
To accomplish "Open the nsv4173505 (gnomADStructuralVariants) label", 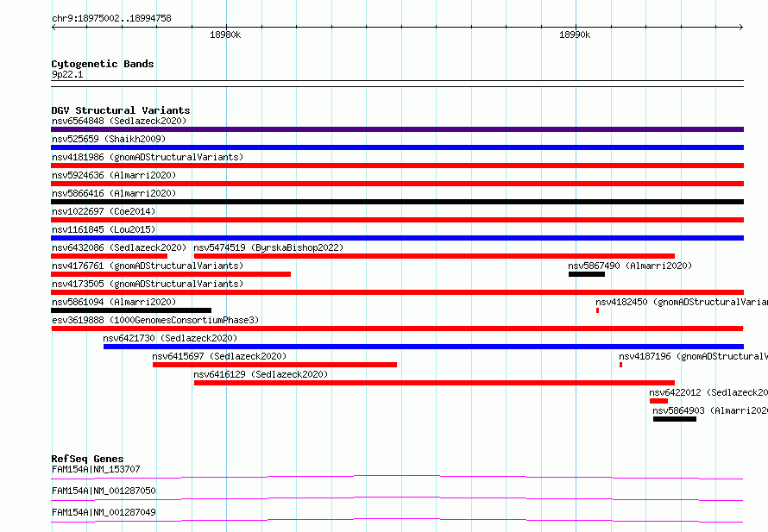I will 148,284.
